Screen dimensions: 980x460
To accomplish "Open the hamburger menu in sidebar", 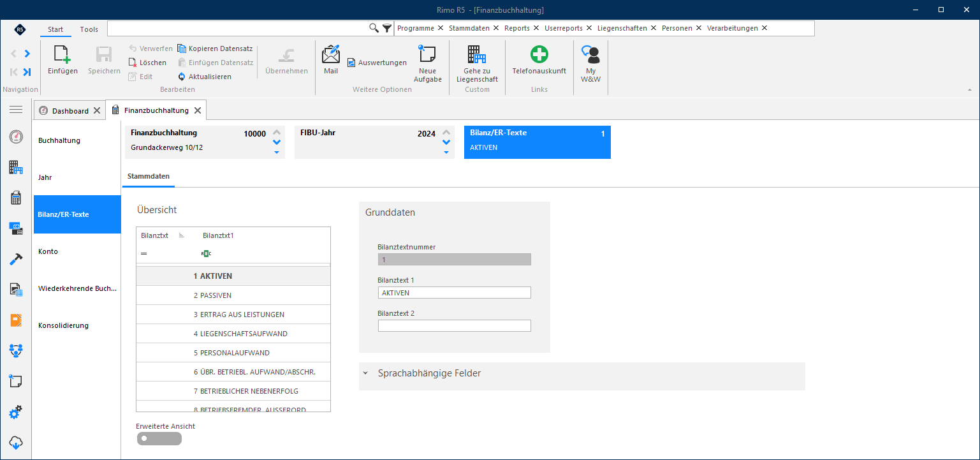I will coord(16,110).
